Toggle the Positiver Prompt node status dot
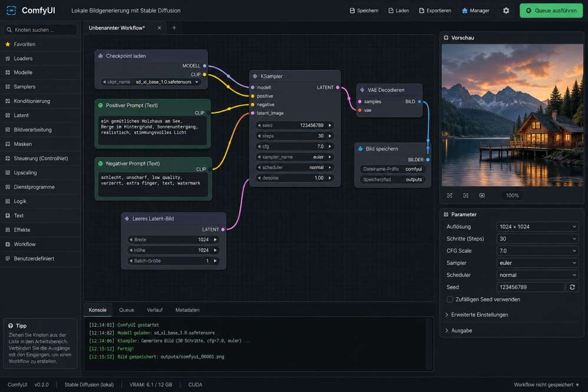 (x=101, y=105)
